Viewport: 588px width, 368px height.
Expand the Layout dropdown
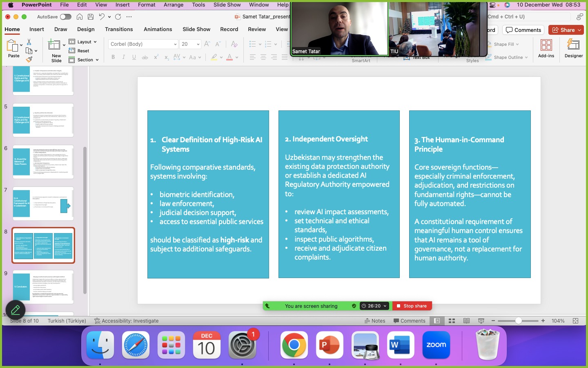tap(83, 42)
